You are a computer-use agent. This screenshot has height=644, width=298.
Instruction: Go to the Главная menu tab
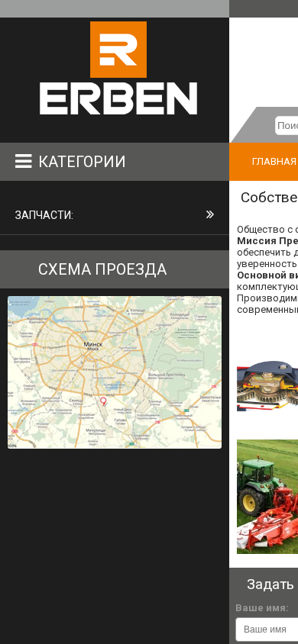(274, 162)
